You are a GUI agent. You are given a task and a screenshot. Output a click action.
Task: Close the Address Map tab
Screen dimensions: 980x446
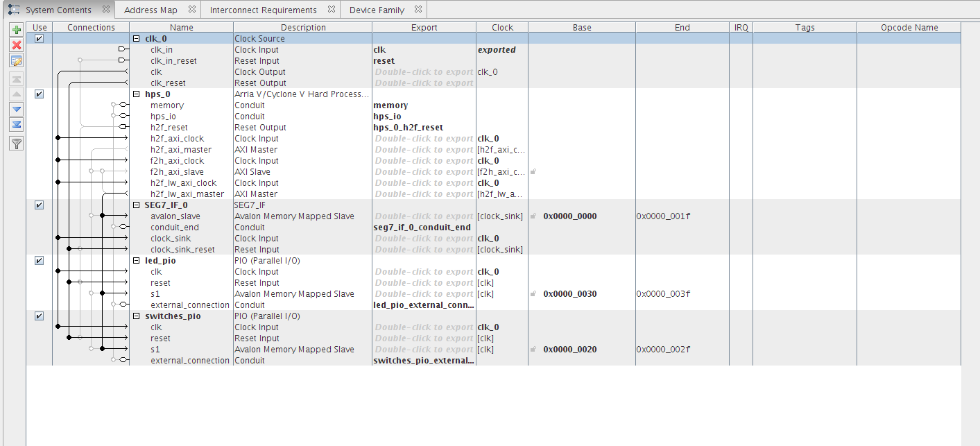tap(191, 10)
